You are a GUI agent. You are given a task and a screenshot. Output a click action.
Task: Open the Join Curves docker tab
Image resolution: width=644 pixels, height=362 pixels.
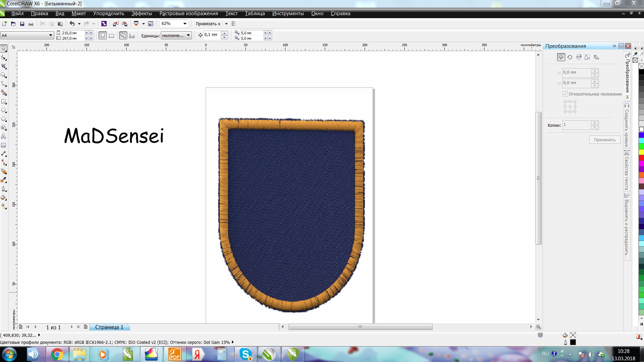pos(626,125)
